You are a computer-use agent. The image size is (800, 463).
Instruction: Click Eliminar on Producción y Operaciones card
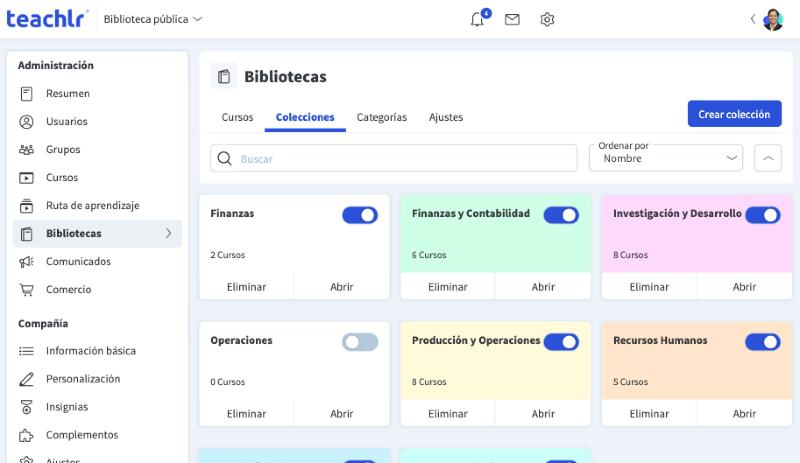[x=447, y=414]
